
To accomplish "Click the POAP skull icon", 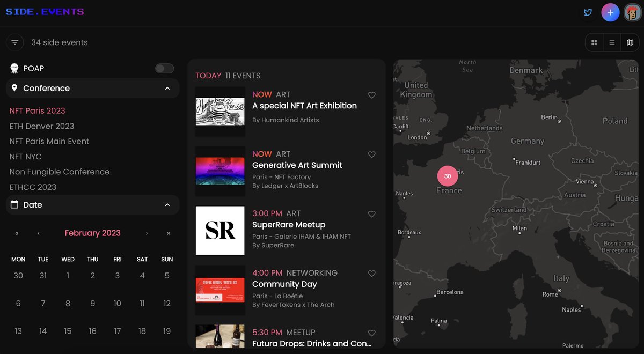I will (x=14, y=68).
